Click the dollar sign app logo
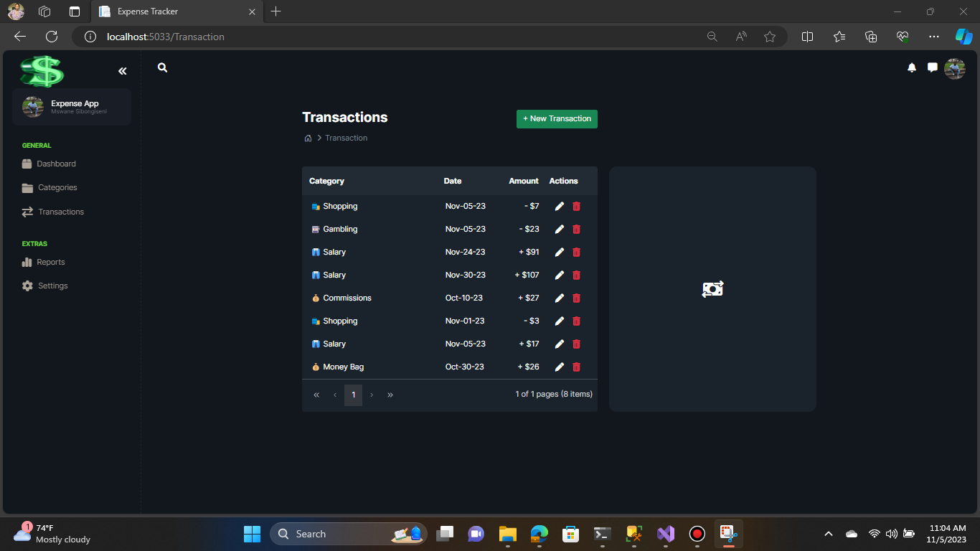Screen dimensions: 980x551 point(42,71)
